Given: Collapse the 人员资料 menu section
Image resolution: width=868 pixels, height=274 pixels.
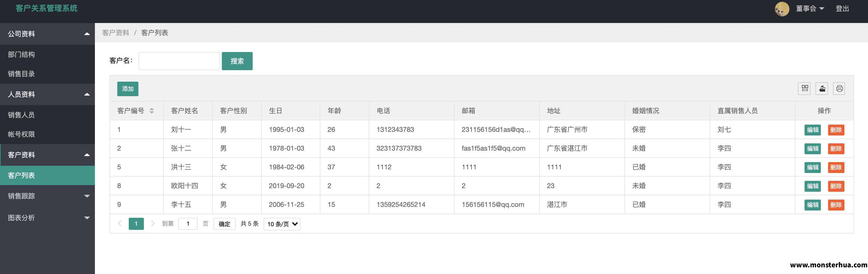Looking at the screenshot, I should 47,94.
